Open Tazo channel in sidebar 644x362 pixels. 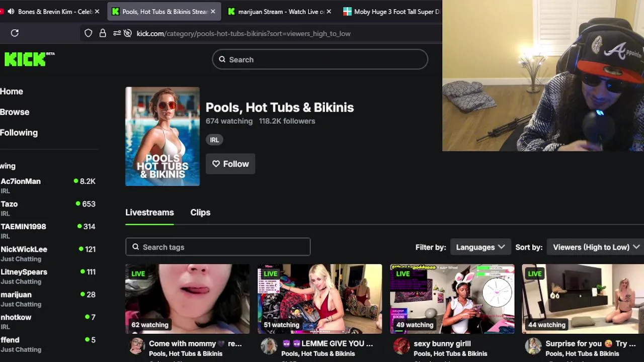coord(48,208)
